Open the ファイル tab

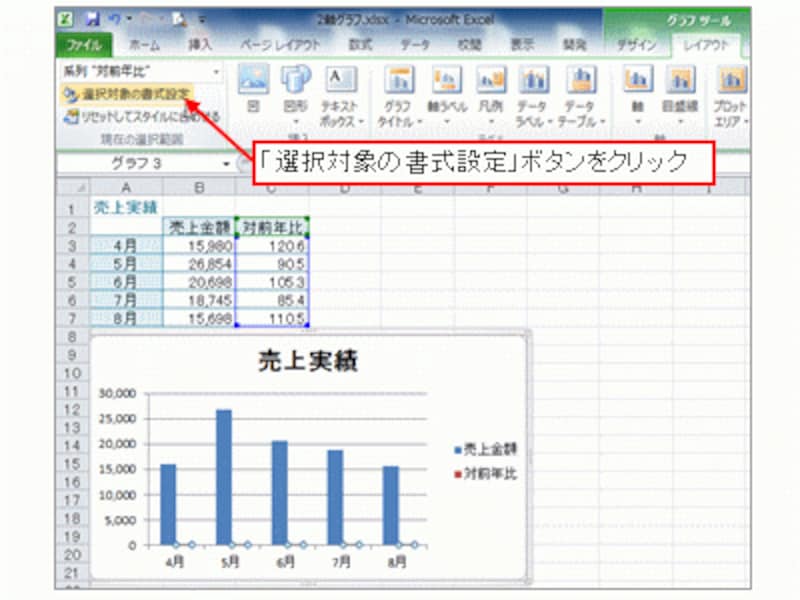[84, 45]
